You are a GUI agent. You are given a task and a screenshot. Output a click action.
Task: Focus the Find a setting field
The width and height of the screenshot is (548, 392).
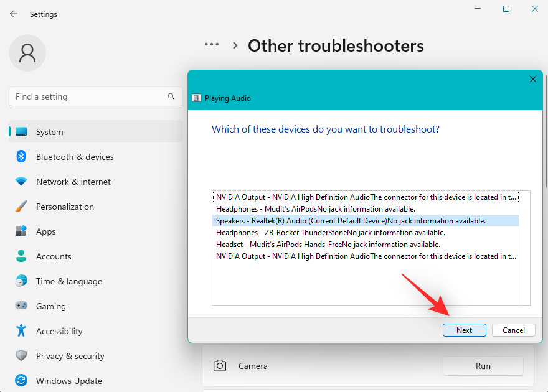point(96,96)
